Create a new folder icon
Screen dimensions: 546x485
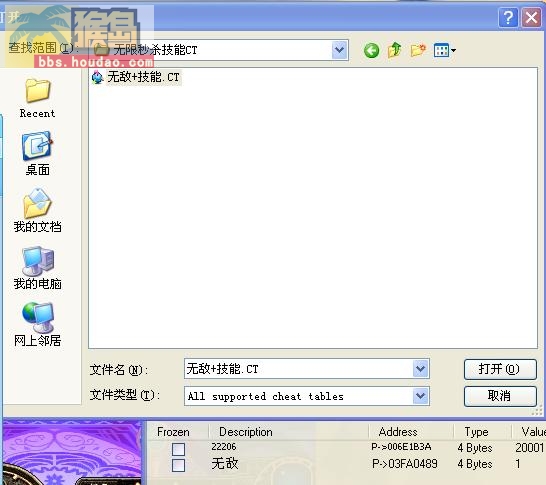418,50
